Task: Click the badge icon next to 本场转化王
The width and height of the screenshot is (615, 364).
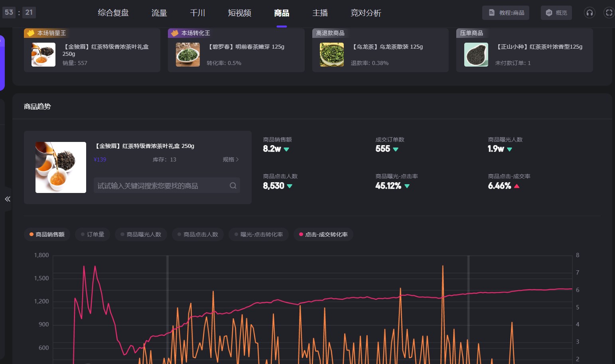Action: pos(174,33)
